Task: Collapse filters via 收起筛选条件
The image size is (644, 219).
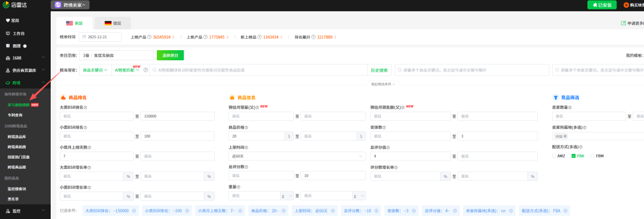Action: coord(383,84)
